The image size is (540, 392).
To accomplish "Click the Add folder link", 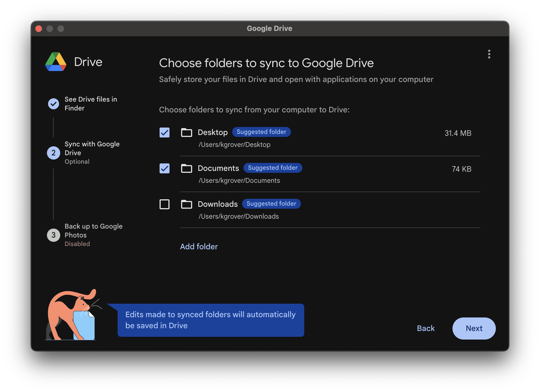I will pyautogui.click(x=199, y=247).
